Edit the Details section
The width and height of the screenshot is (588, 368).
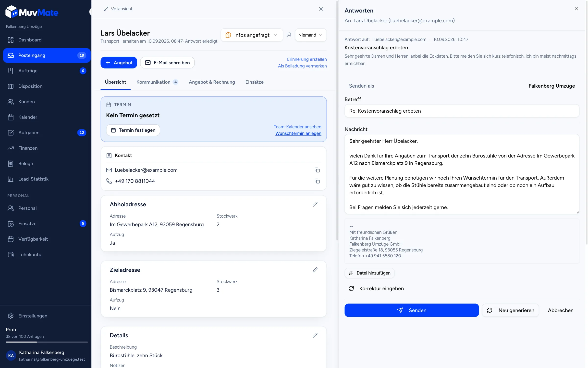coord(315,335)
